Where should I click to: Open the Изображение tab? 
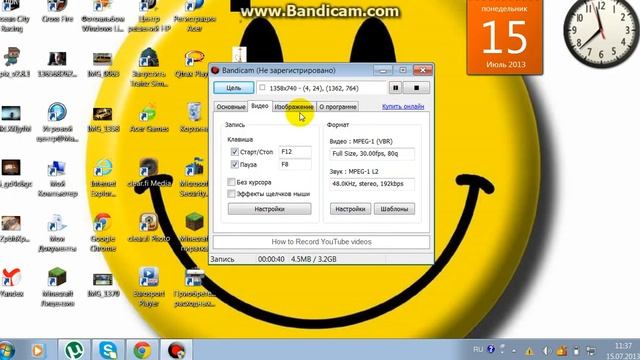coord(294,107)
